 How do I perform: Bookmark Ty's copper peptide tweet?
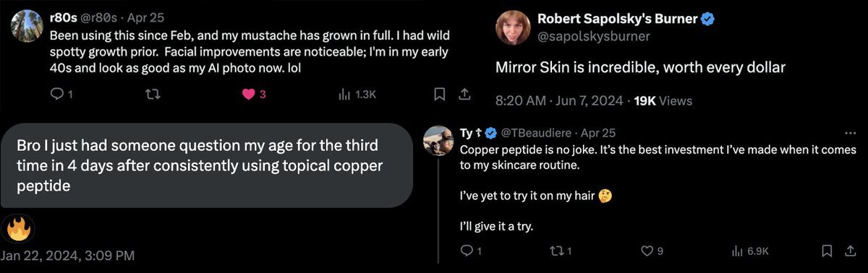827,251
